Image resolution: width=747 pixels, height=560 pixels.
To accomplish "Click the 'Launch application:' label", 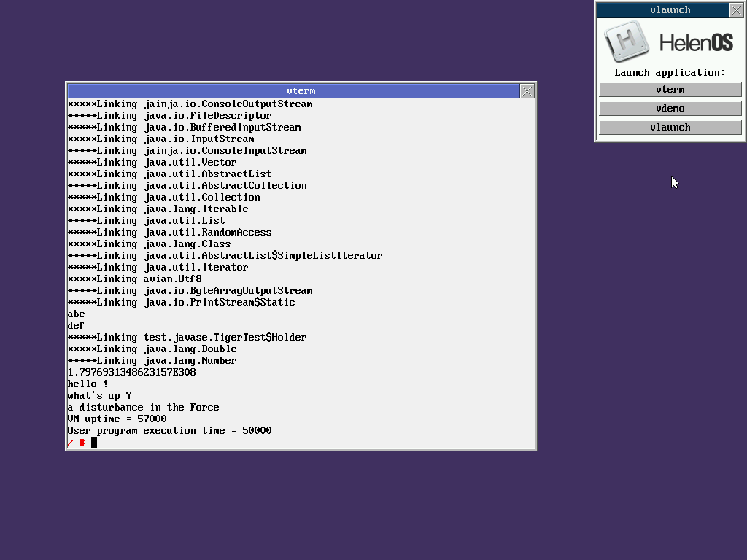I will pyautogui.click(x=670, y=72).
